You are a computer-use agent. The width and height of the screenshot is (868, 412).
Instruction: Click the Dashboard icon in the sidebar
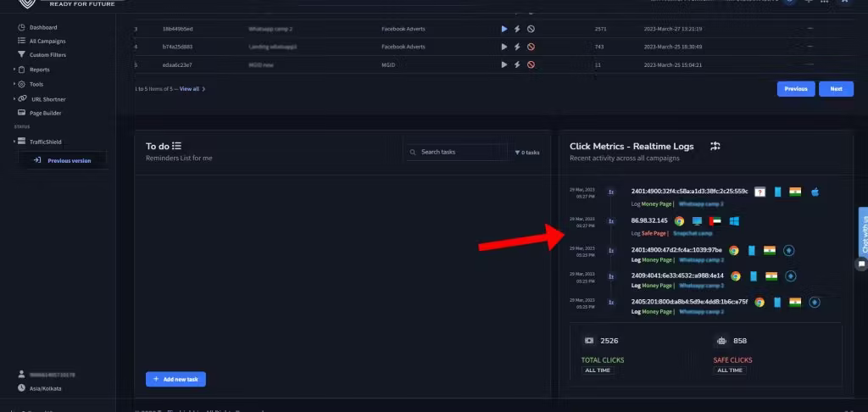(21, 27)
